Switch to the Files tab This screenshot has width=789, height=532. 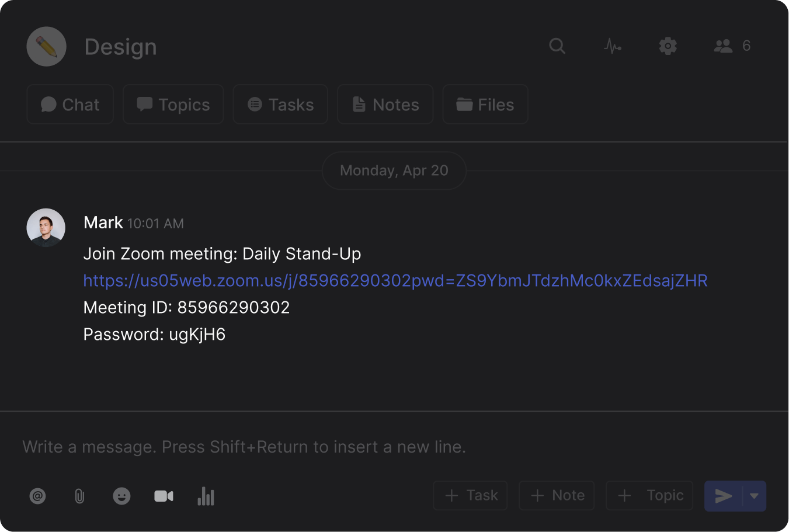click(485, 104)
